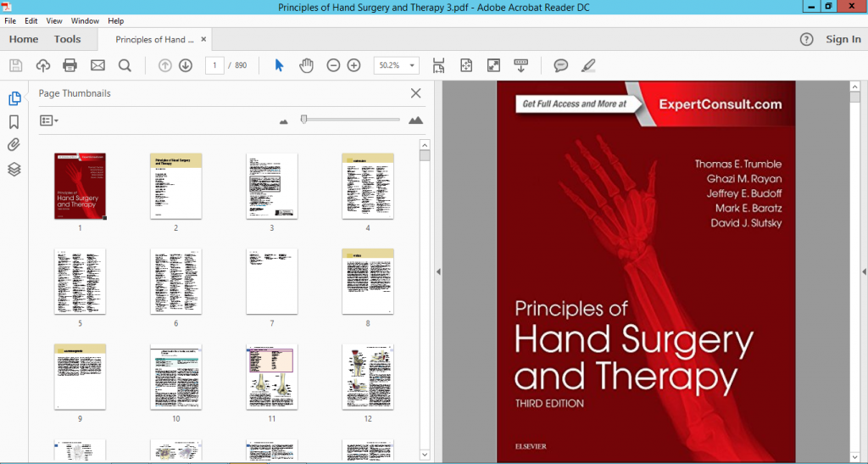Click the Sign In link
Viewport: 868px width, 464px height.
point(843,39)
